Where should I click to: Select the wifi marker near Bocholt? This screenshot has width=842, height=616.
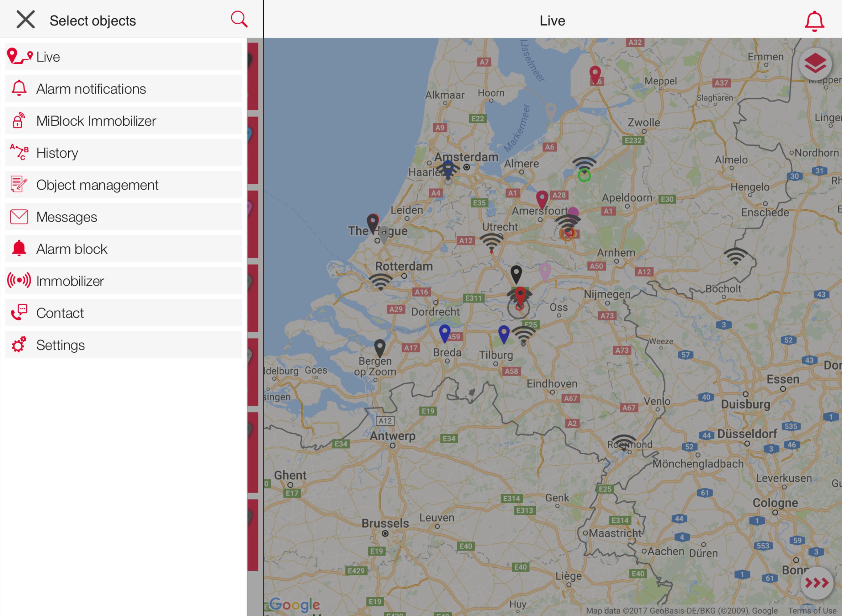coord(735,257)
